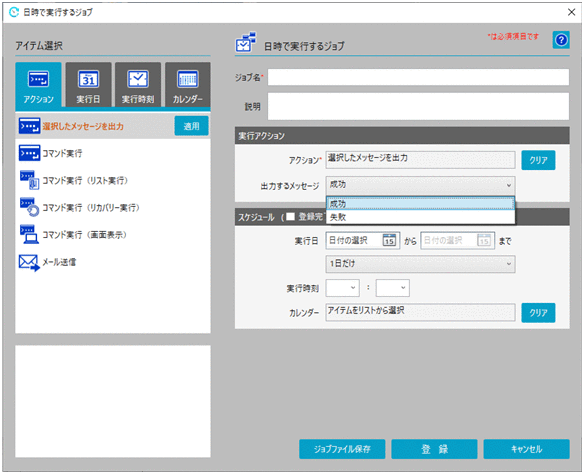Expand the 出力するメッセージ dropdown
This screenshot has width=585, height=475.
pos(420,185)
